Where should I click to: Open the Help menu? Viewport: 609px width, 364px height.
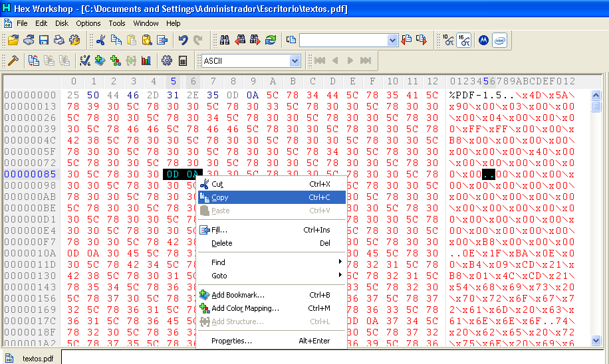click(174, 23)
